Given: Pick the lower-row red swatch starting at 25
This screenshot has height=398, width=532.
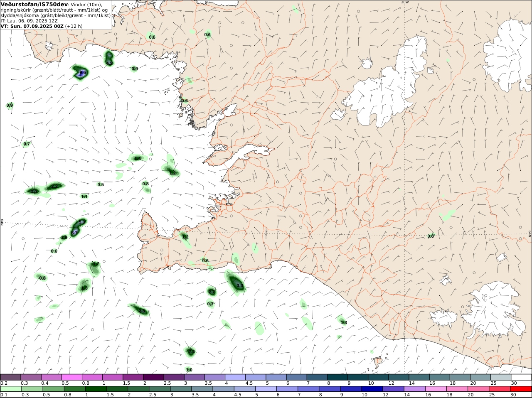Looking at the screenshot, I should pos(500,389).
